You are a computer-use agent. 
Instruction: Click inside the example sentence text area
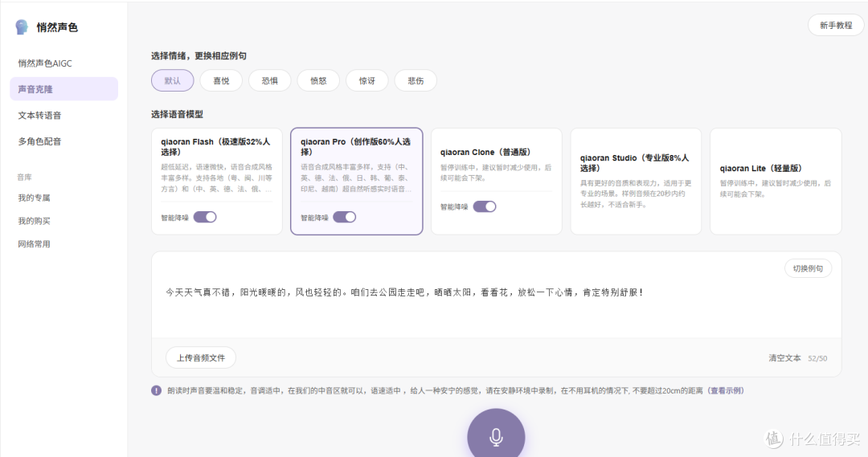(x=497, y=294)
